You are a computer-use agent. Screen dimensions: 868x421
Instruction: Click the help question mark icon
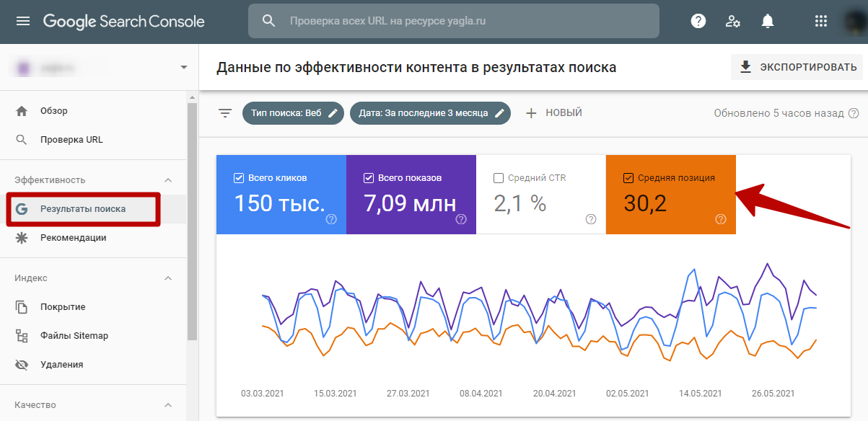[698, 21]
